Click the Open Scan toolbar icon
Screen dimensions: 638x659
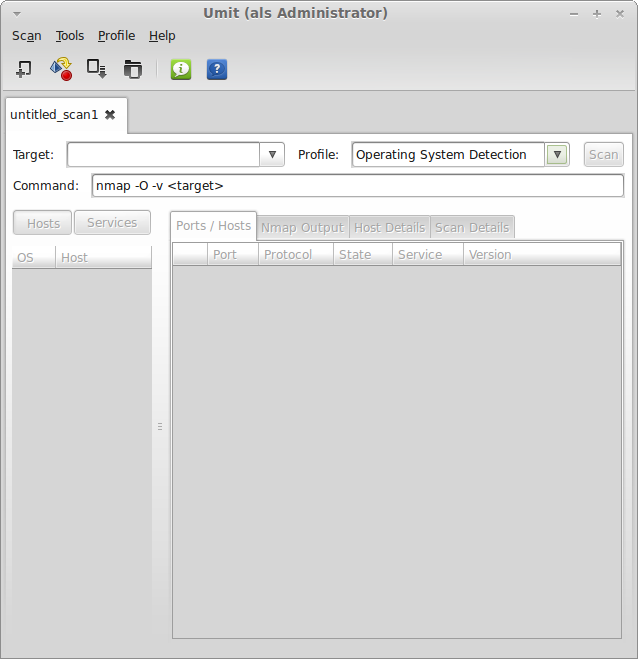point(133,69)
